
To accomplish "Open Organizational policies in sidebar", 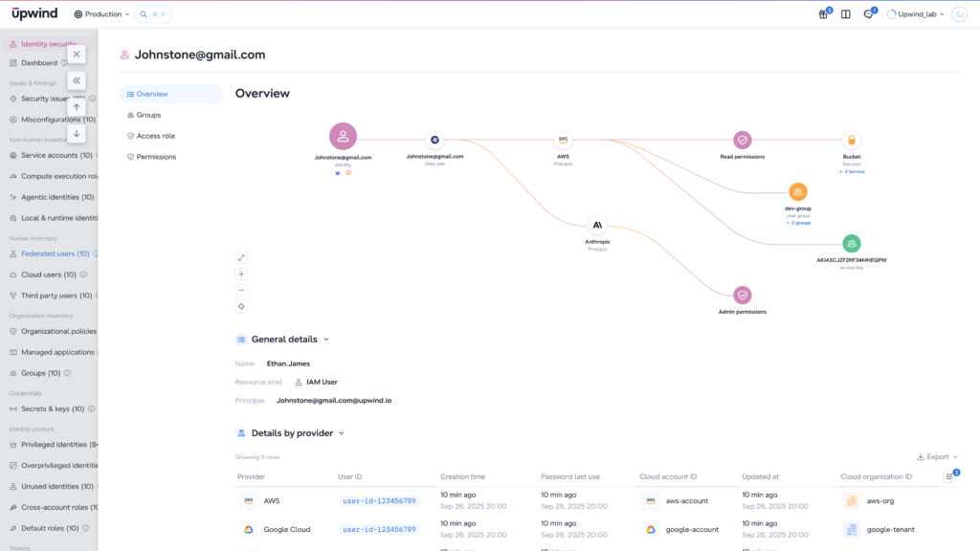I will 54,331.
